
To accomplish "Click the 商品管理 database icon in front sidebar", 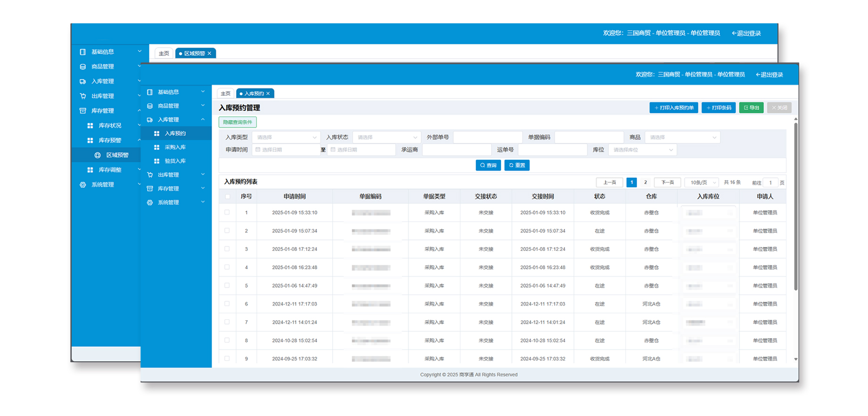I will (x=150, y=106).
